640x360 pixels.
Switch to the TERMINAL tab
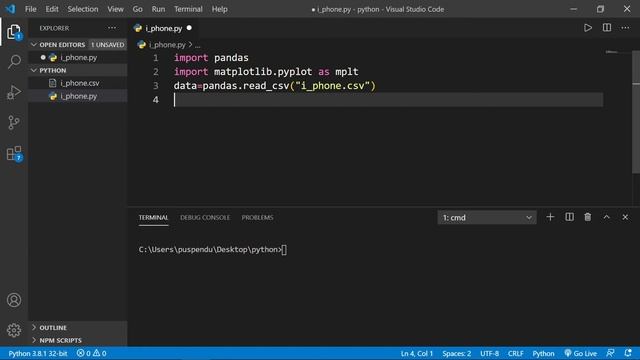coord(153,218)
